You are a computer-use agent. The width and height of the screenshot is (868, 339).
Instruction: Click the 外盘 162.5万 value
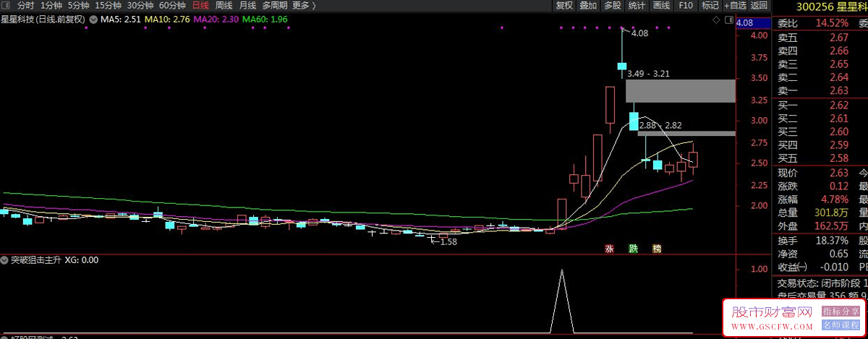(x=833, y=226)
